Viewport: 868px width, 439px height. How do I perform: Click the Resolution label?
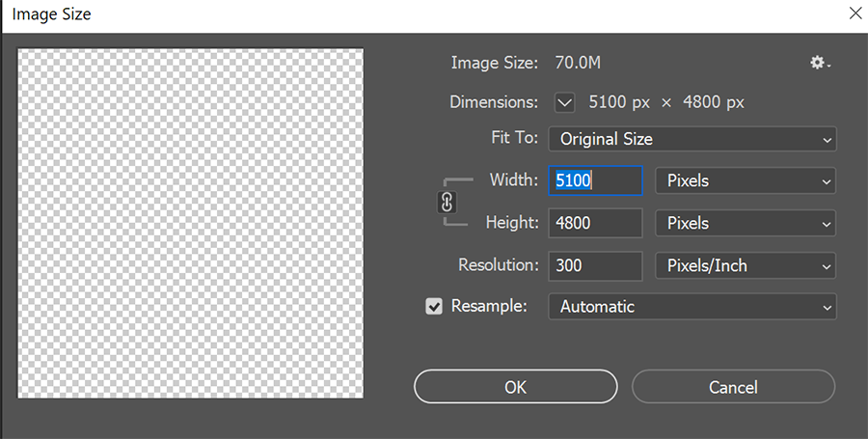pos(499,264)
